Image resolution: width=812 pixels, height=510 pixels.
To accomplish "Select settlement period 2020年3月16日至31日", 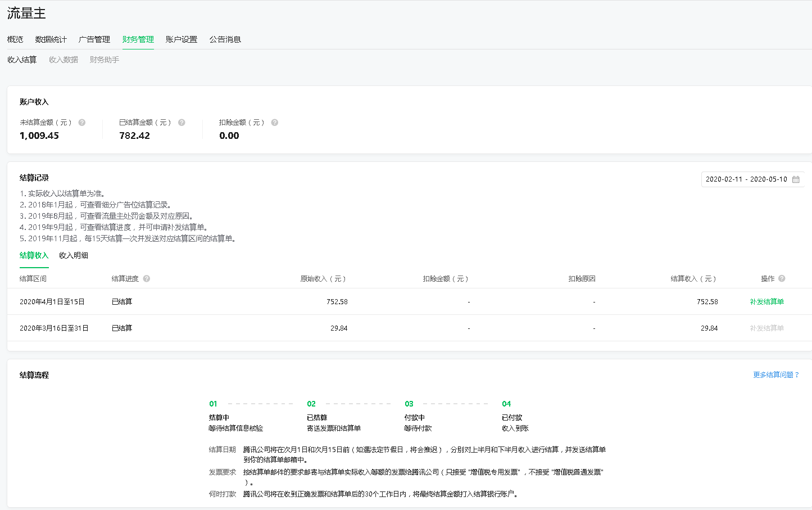I will click(54, 328).
